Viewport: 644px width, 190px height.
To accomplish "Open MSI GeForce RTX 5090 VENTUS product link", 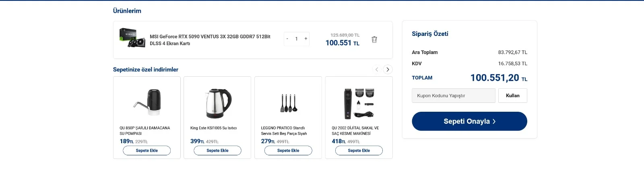I will point(210,40).
